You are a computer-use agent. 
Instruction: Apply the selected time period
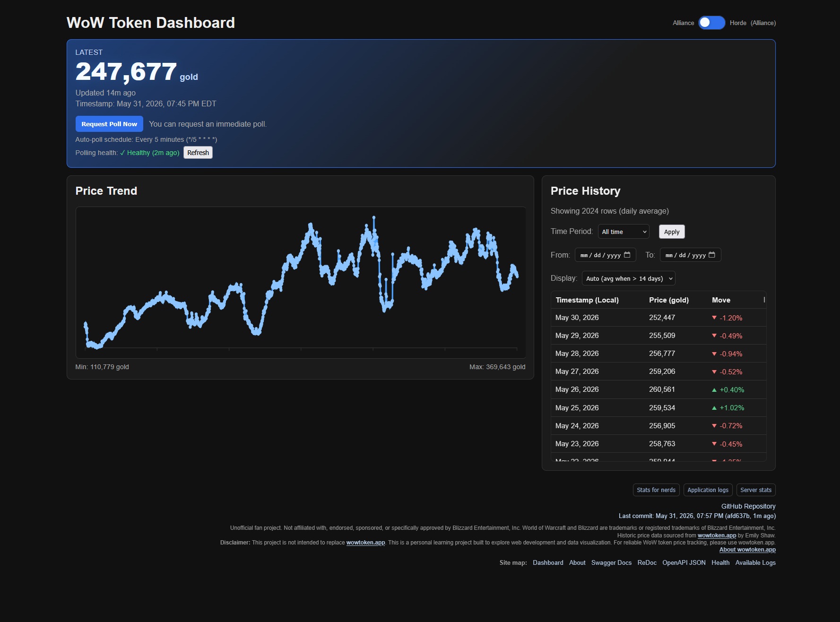pyautogui.click(x=672, y=232)
